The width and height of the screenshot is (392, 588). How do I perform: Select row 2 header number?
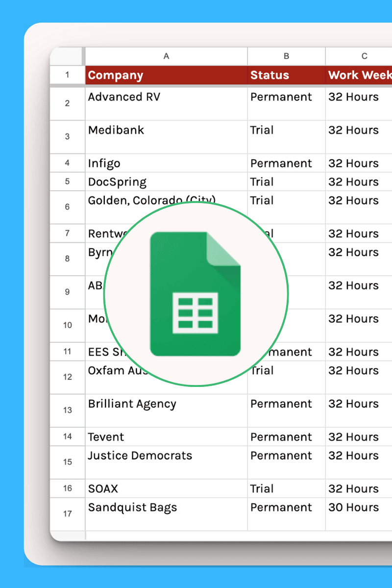67,103
